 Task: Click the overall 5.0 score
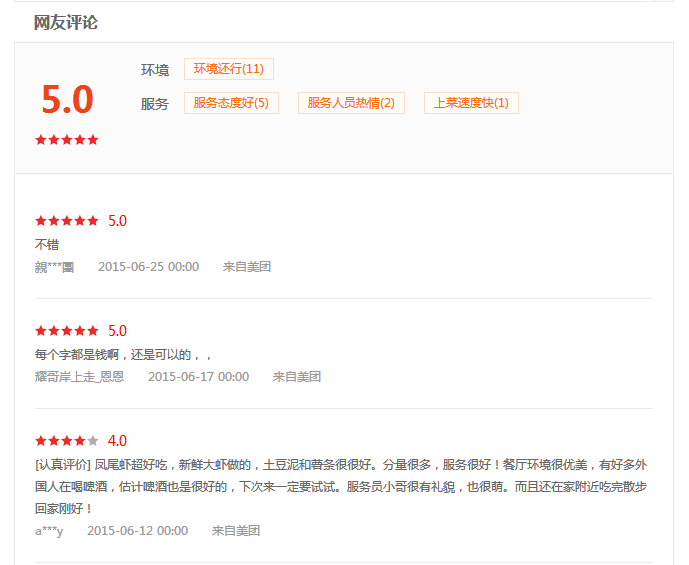[x=67, y=99]
